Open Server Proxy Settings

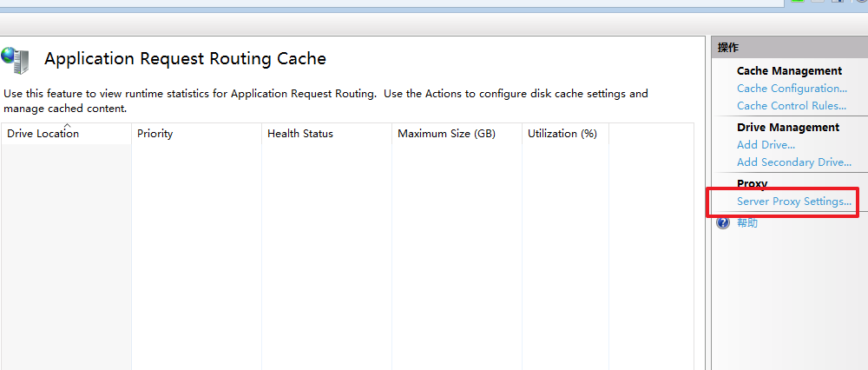(x=794, y=202)
